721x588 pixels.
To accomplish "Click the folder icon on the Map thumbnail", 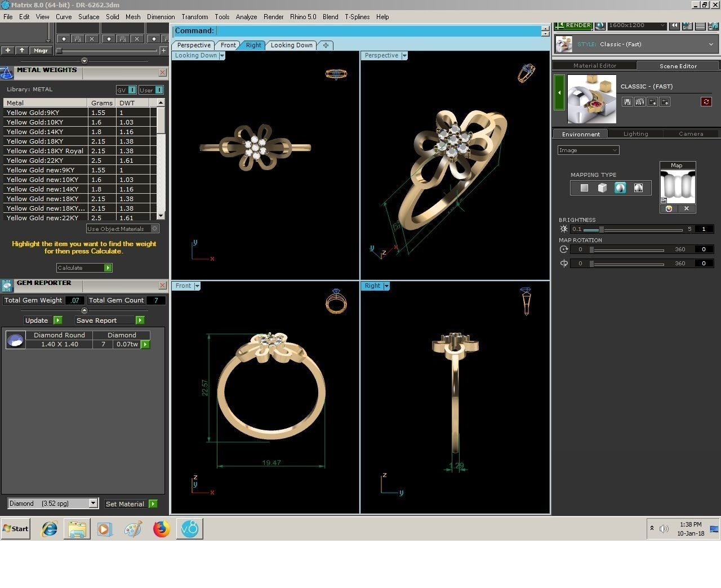I will [x=664, y=201].
